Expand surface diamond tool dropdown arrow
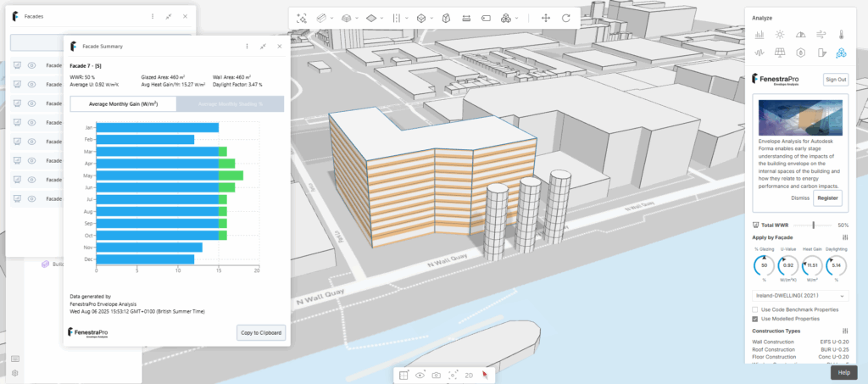 (382, 19)
